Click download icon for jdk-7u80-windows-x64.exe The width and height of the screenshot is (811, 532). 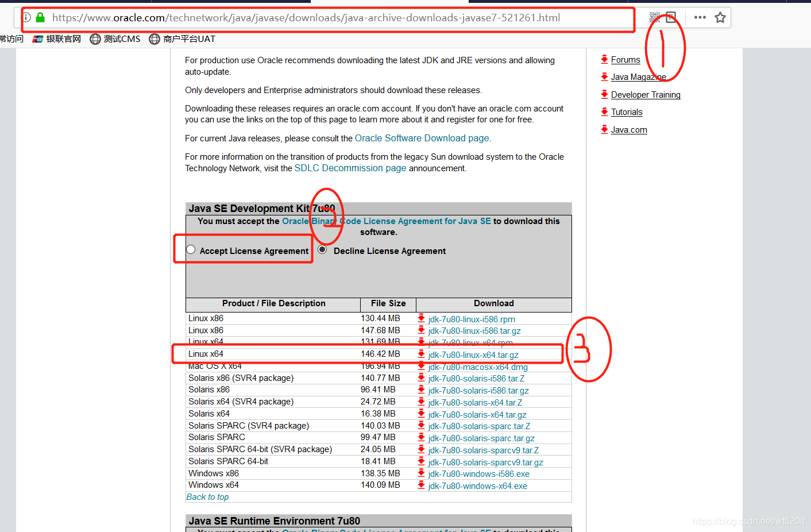coord(421,485)
